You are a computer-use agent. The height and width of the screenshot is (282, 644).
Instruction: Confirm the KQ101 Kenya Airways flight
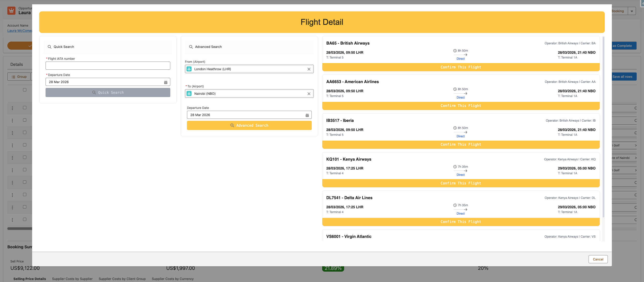coord(461,183)
